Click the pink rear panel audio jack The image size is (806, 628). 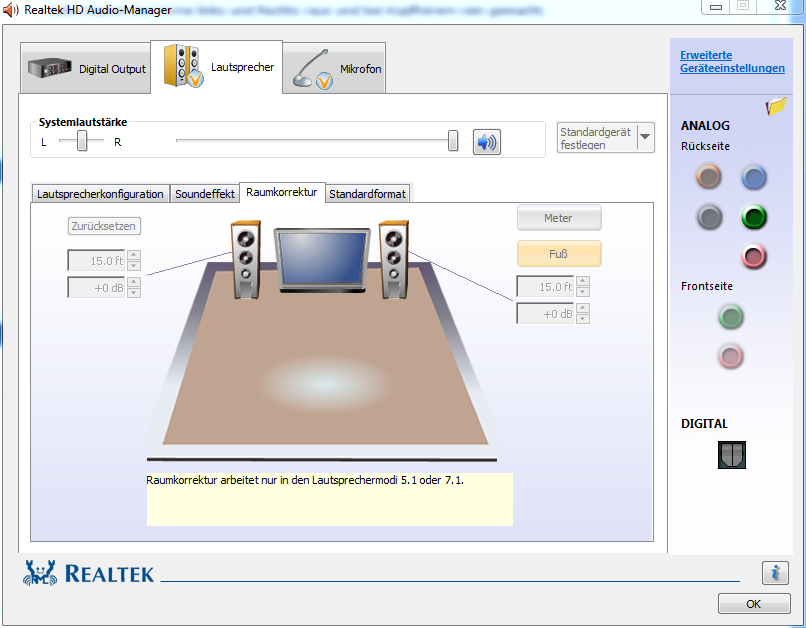754,256
